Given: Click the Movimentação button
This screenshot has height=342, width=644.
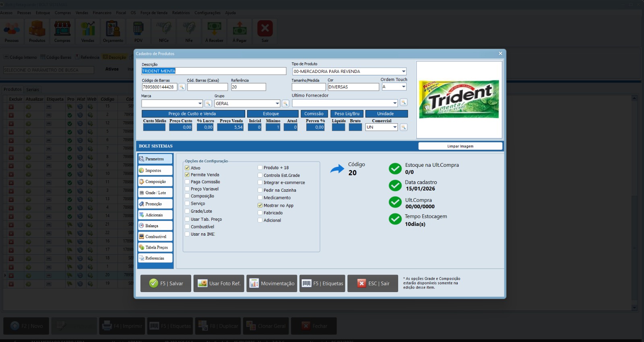Looking at the screenshot, I should (x=272, y=284).
